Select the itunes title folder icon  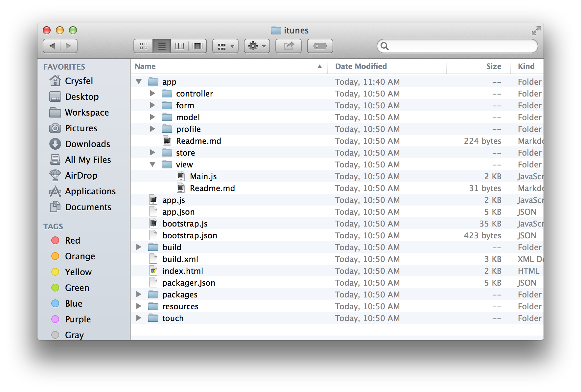[x=276, y=30]
